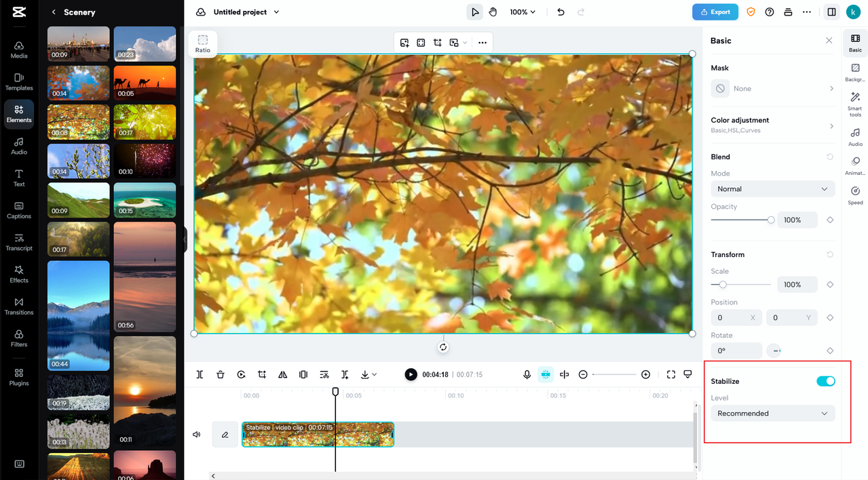The image size is (868, 480).
Task: Open the Plugins panel
Action: coord(19,377)
